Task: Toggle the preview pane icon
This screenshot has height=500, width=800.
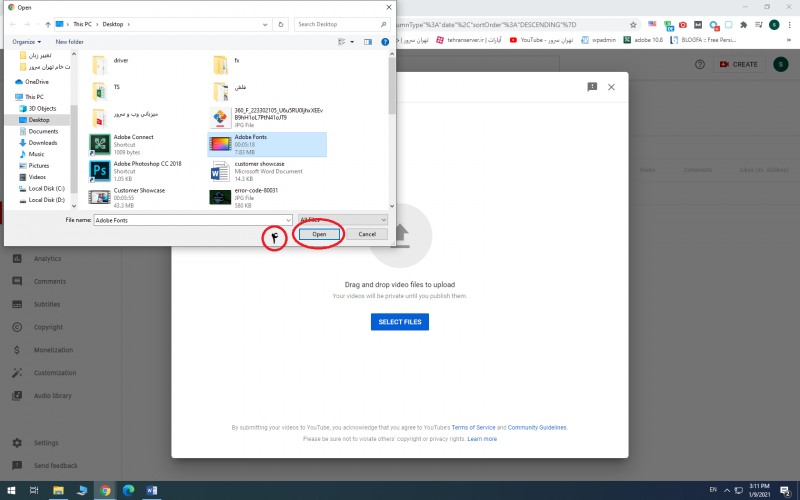Action: [370, 42]
